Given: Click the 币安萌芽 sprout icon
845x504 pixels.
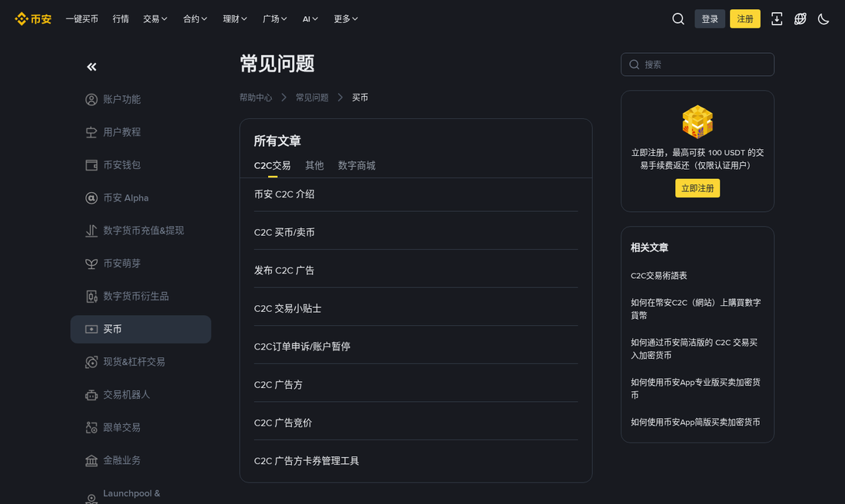Looking at the screenshot, I should pos(91,264).
